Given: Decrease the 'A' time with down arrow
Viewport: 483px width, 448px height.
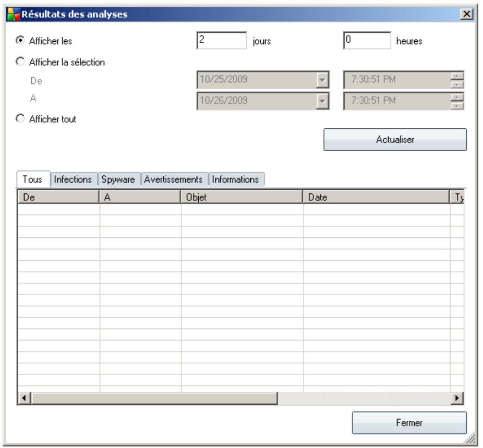Looking at the screenshot, I should click(457, 105).
